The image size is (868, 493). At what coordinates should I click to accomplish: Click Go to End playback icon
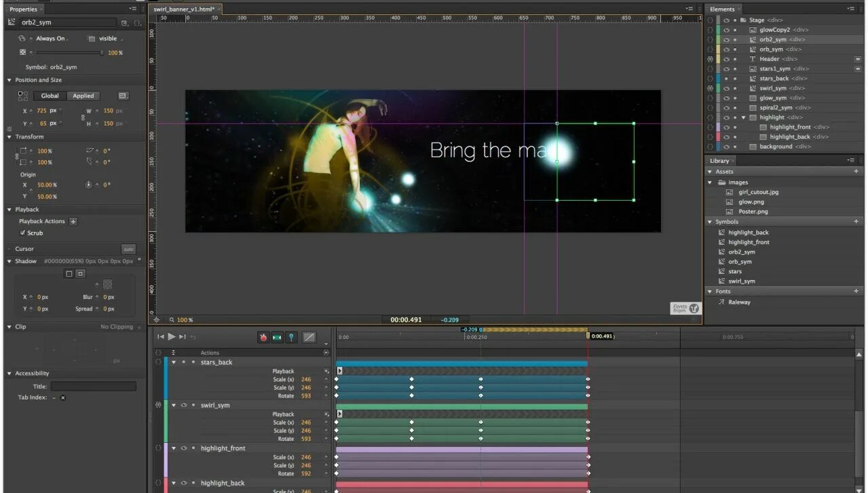tap(183, 336)
